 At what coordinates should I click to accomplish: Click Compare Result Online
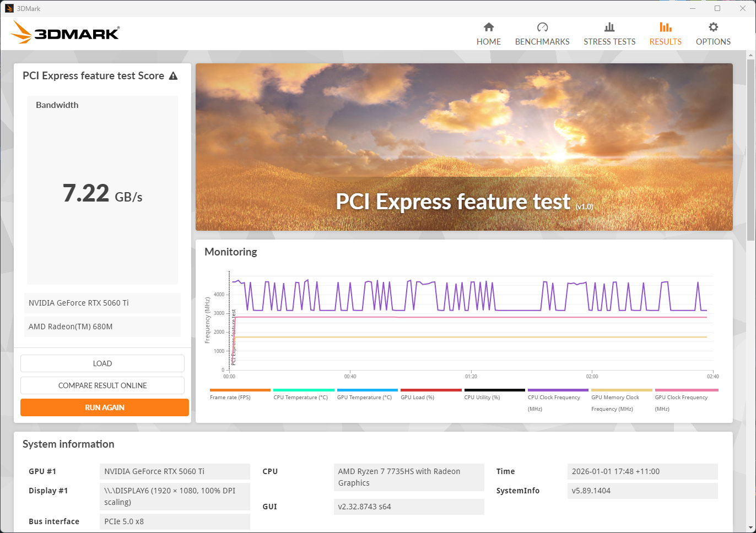102,385
